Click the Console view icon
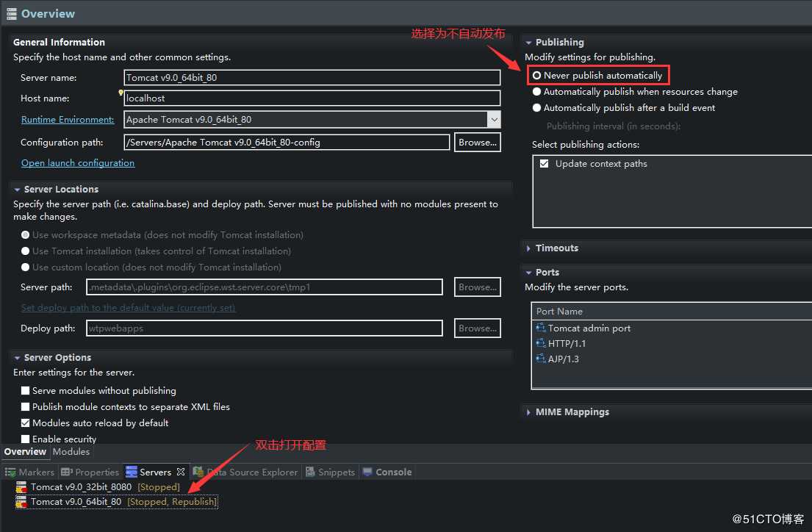 pyautogui.click(x=367, y=472)
